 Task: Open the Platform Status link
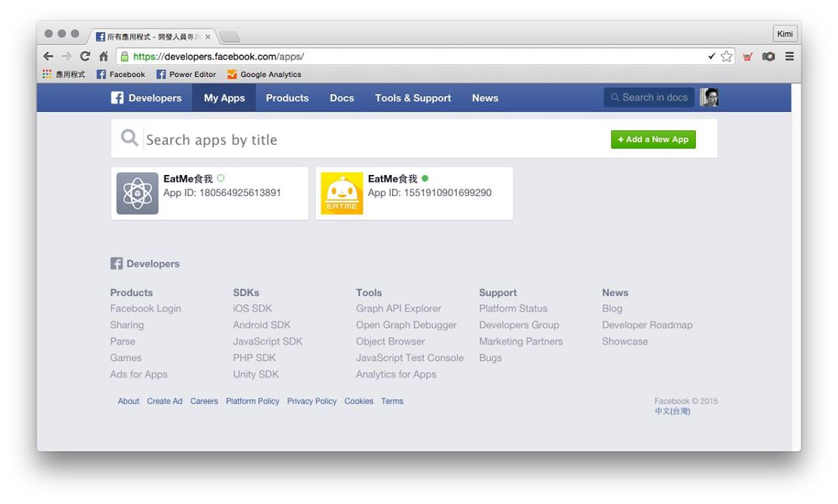(x=513, y=309)
